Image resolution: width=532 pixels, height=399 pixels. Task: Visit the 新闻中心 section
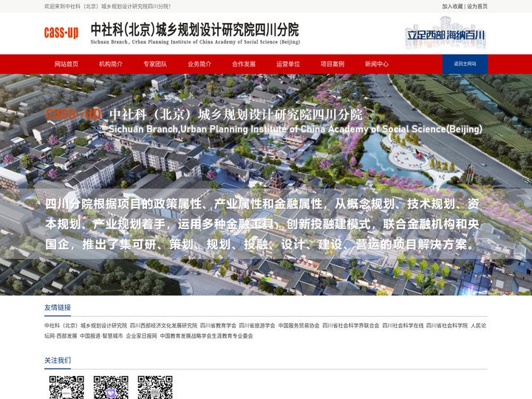tap(377, 64)
